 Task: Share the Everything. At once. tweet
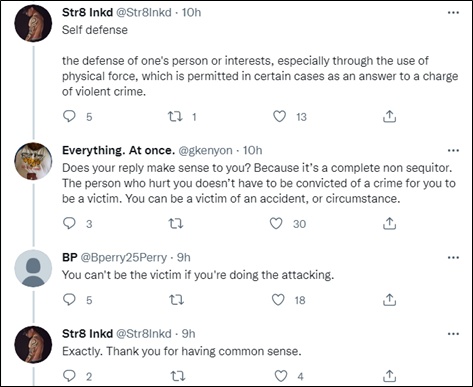(389, 223)
